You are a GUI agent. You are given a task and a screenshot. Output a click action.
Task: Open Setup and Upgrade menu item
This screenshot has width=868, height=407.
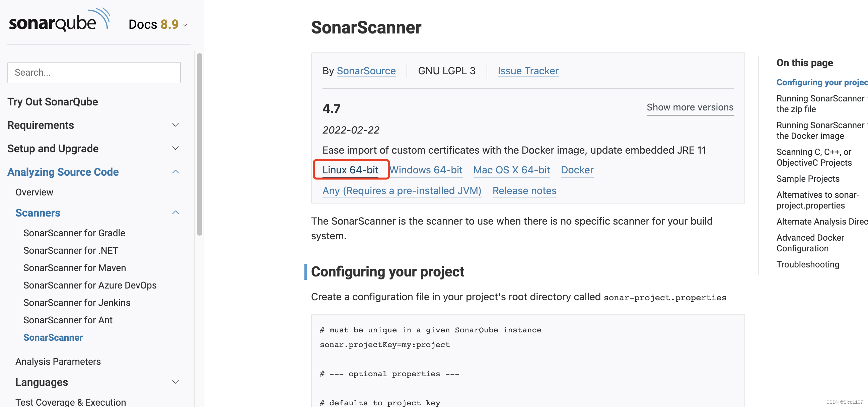click(53, 149)
